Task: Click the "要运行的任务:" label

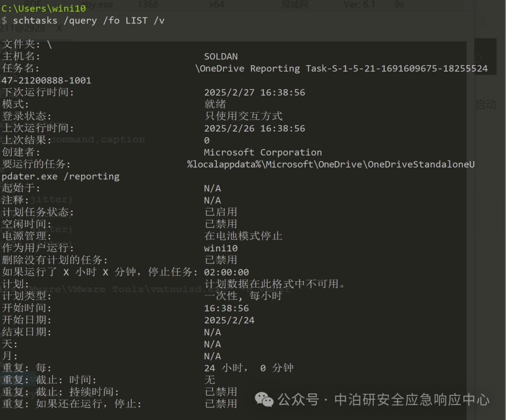Action: 36,164
